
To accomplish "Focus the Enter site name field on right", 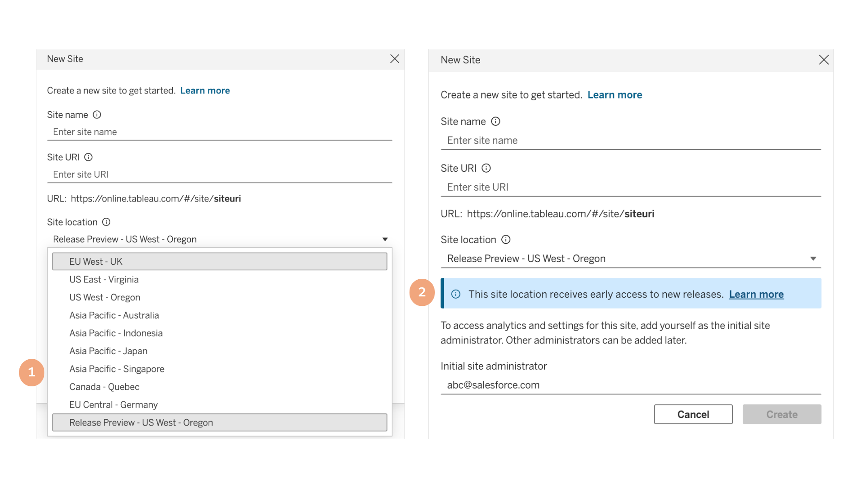I will pos(630,141).
